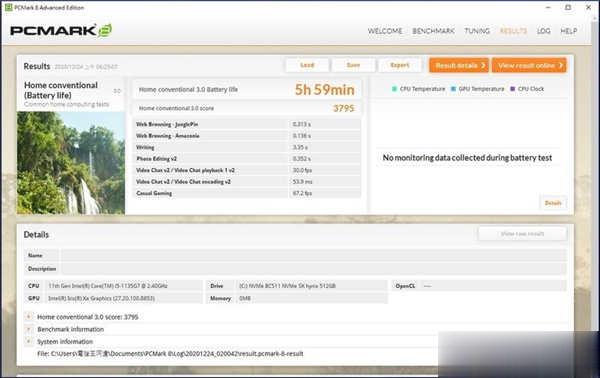Select the Writing result row
This screenshot has width=600, height=378.
pyautogui.click(x=247, y=147)
